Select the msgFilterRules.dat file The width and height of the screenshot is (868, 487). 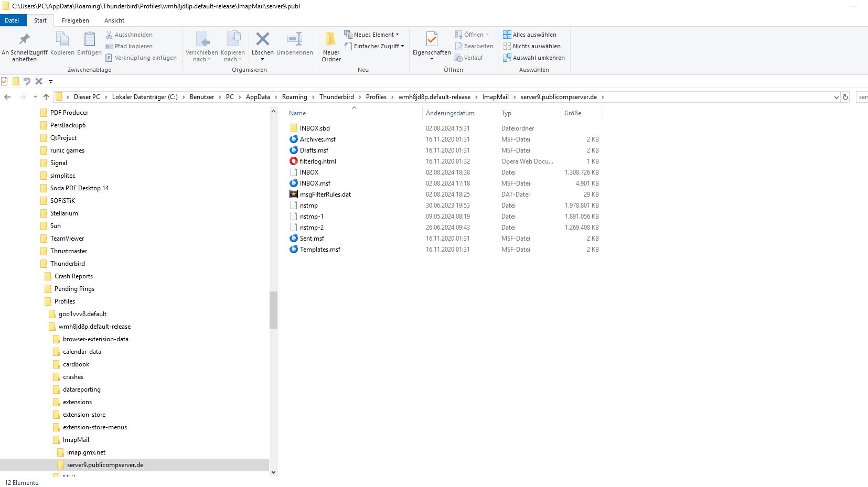coord(325,194)
